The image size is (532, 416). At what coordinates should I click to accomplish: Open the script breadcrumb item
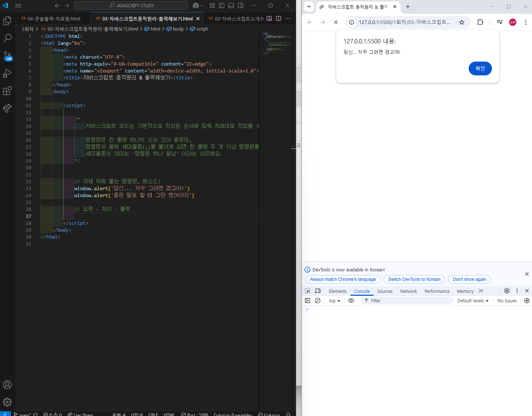(199, 29)
